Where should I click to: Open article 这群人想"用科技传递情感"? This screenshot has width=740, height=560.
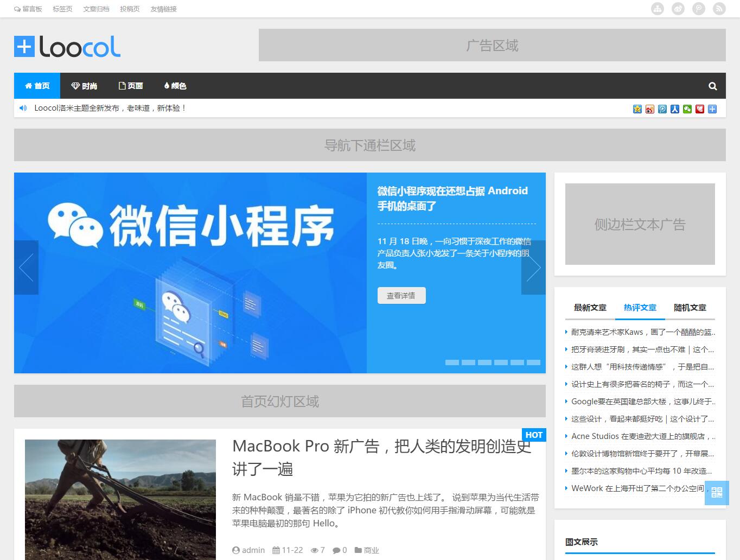click(x=643, y=367)
